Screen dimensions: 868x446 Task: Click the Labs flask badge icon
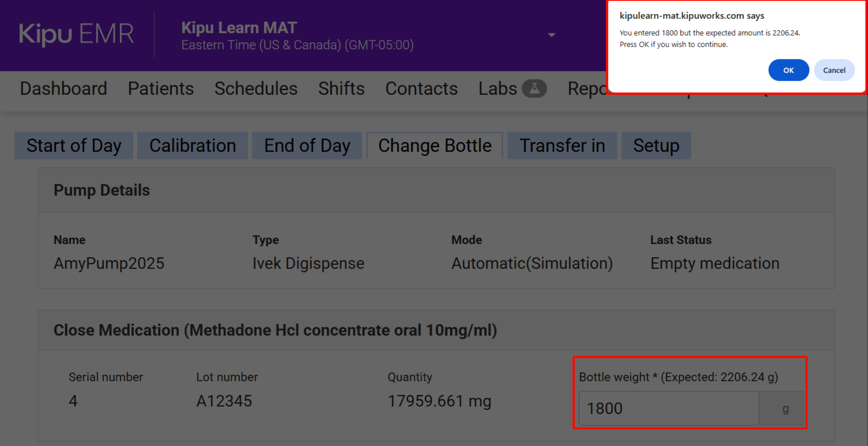pyautogui.click(x=534, y=88)
